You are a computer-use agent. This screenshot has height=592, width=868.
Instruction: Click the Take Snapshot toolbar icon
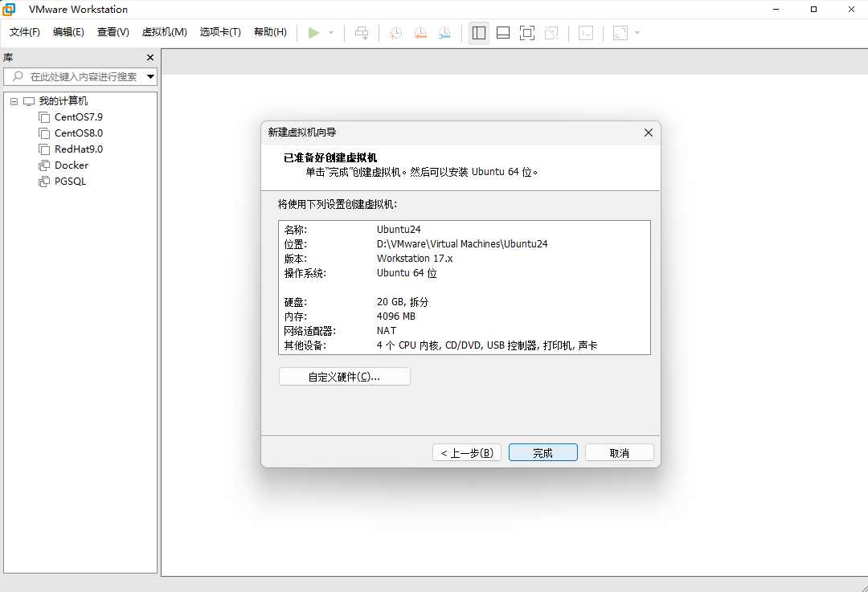[395, 33]
